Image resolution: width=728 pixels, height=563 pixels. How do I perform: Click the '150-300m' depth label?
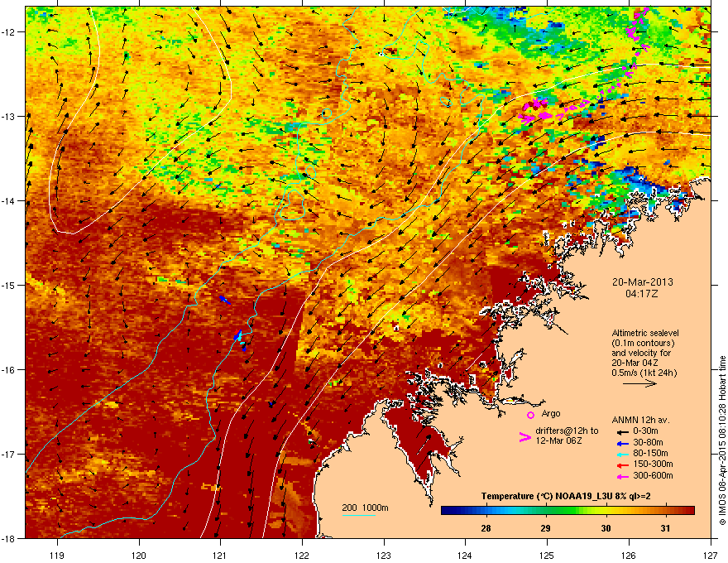pyautogui.click(x=653, y=464)
